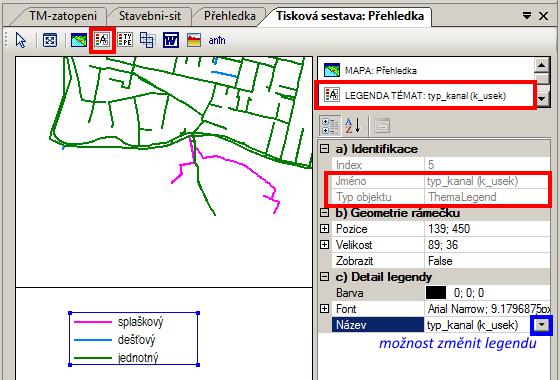
Task: Click Font value Arial Narrow
Action: tap(488, 309)
